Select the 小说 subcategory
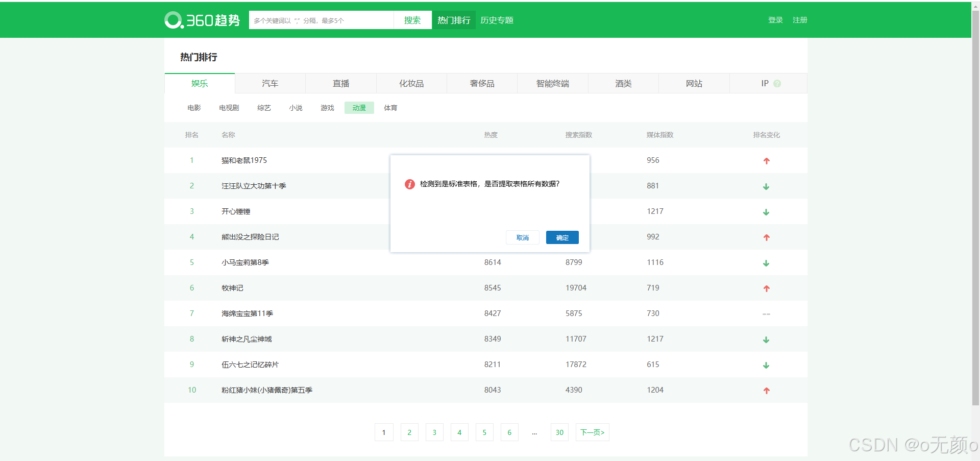980x461 pixels. click(296, 108)
